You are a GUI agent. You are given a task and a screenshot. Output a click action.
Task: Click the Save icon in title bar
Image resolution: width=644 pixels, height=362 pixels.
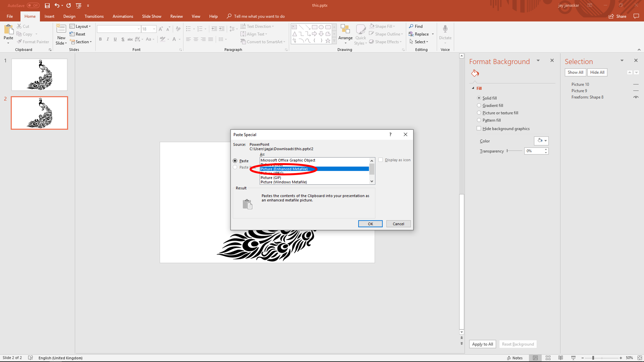[x=47, y=5]
